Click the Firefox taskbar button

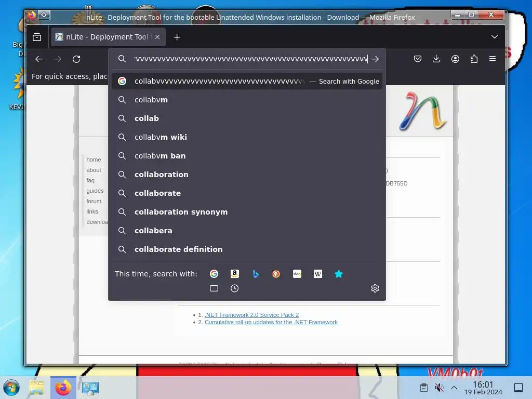point(63,388)
